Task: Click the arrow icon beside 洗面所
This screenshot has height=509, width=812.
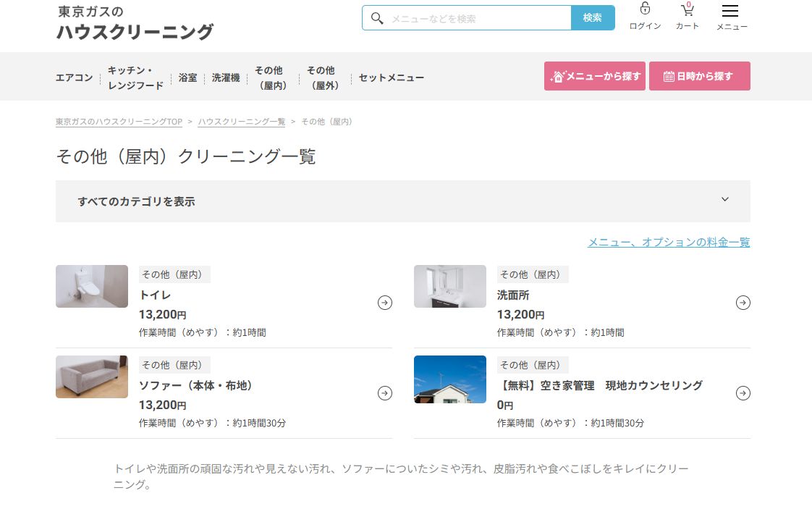Action: pos(743,303)
